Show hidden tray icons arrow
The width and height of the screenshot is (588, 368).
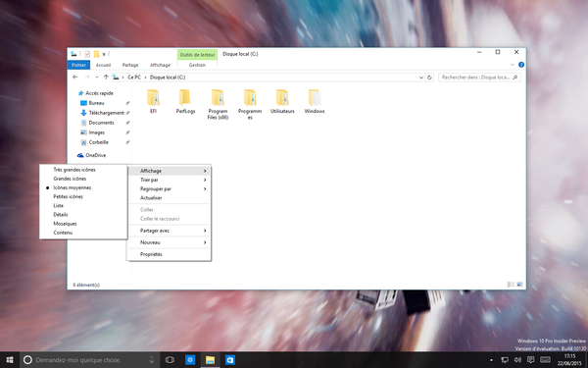491,360
